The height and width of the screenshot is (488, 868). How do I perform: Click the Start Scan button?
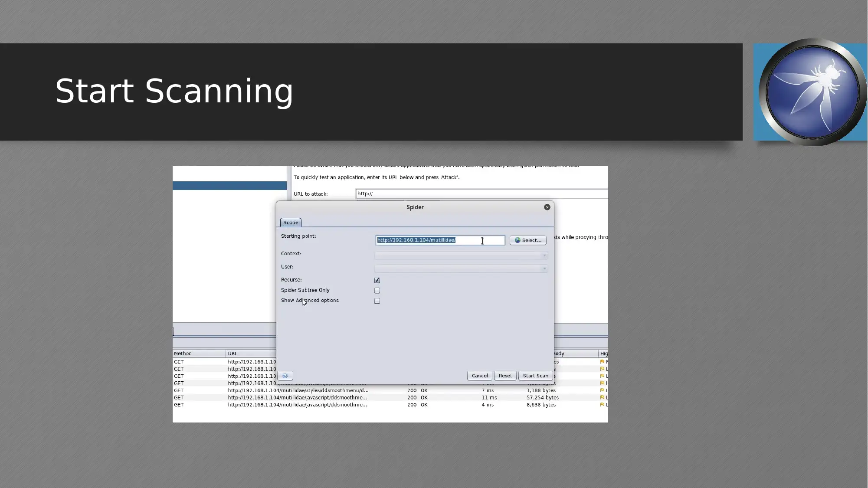[535, 375]
